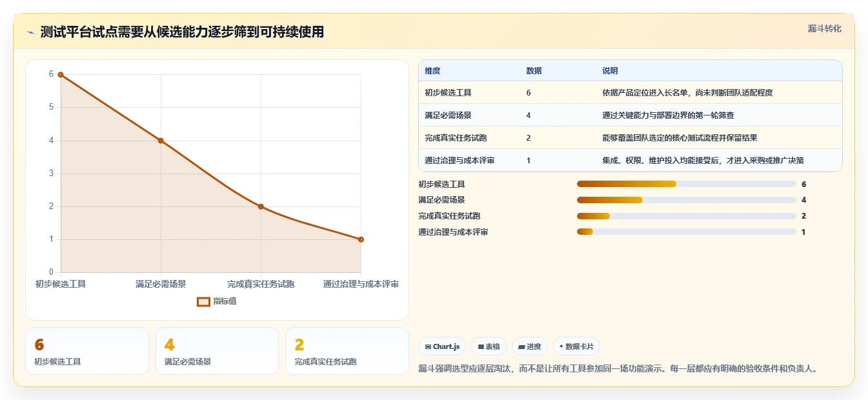
Task: Click the 进度 tag chip
Action: point(530,346)
